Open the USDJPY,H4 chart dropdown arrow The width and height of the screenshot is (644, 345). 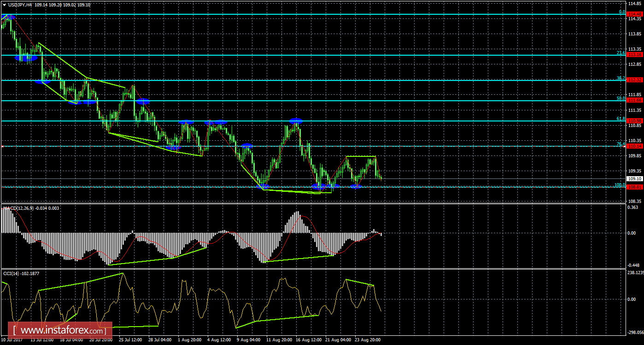point(4,5)
